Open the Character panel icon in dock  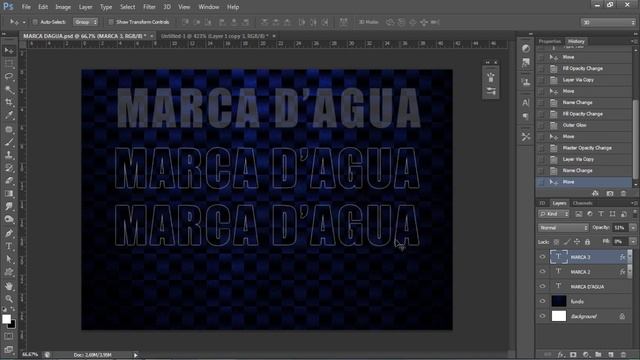click(526, 102)
